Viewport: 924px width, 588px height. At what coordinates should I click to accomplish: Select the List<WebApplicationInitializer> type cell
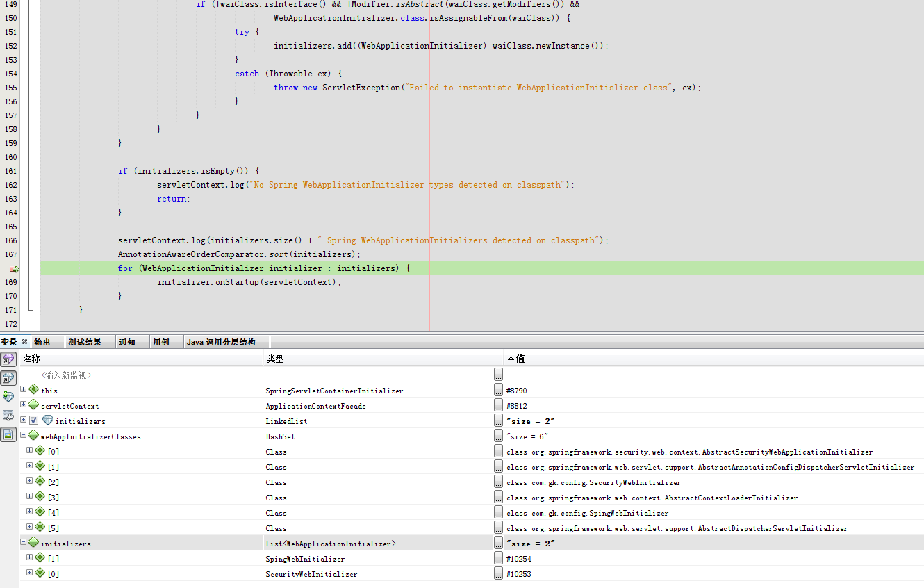point(331,544)
